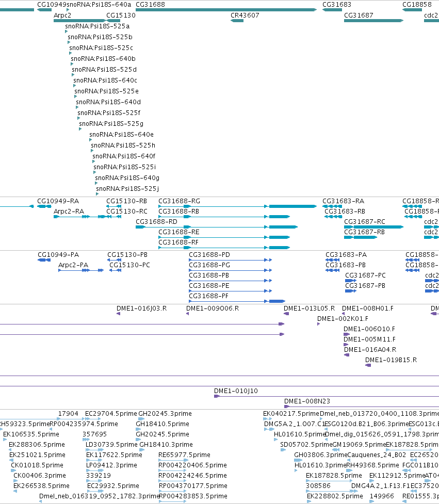The height and width of the screenshot is (504, 439).
Task: Select the CG31683-PB protein label
Action: coord(346,265)
